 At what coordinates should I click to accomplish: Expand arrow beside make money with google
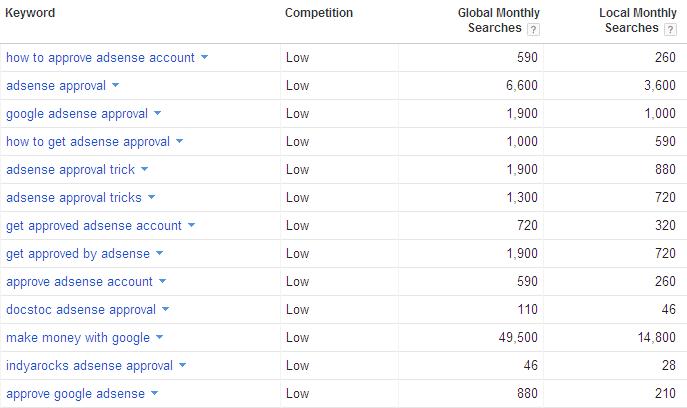point(159,337)
